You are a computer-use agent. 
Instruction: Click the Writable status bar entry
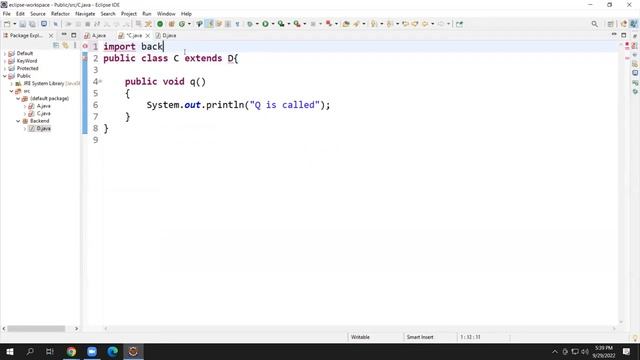(x=360, y=337)
